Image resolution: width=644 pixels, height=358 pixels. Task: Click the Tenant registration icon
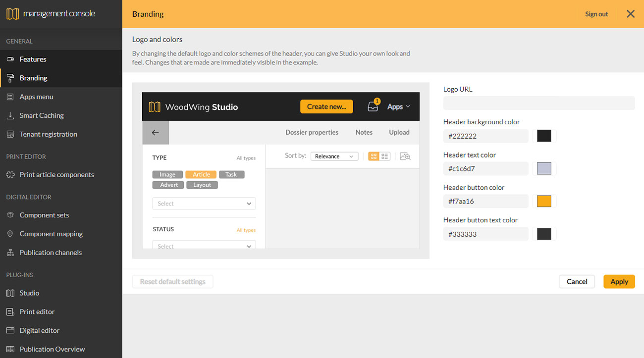[10, 134]
